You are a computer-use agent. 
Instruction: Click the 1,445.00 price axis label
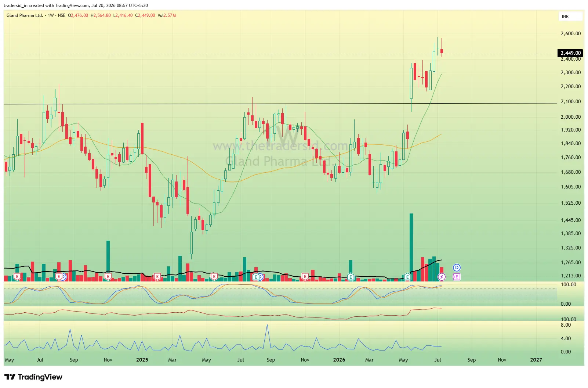pyautogui.click(x=571, y=220)
